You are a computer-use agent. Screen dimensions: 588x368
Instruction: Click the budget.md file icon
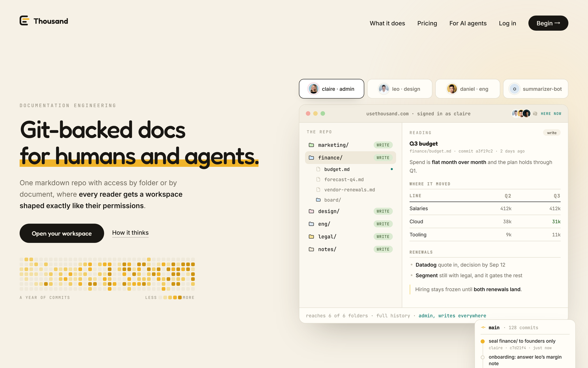(318, 169)
